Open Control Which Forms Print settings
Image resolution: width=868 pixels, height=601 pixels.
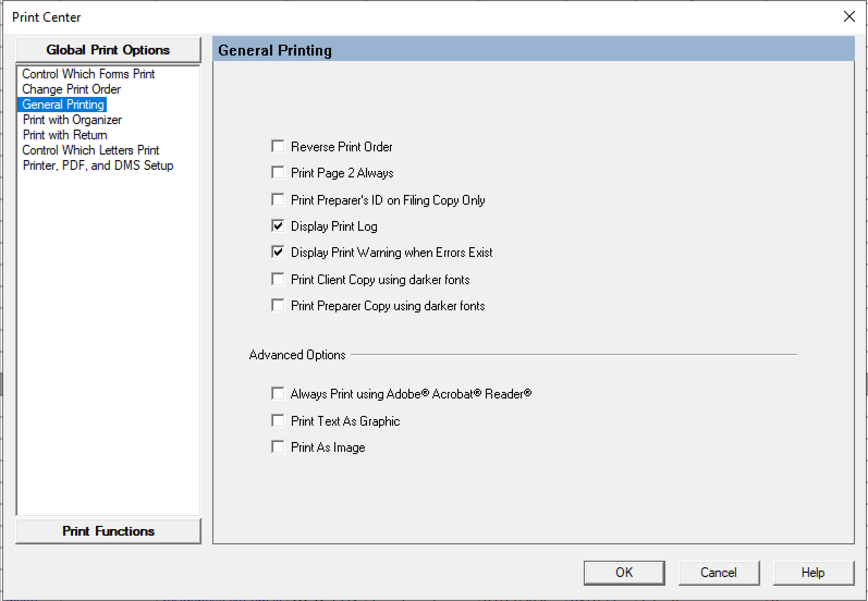(x=88, y=74)
